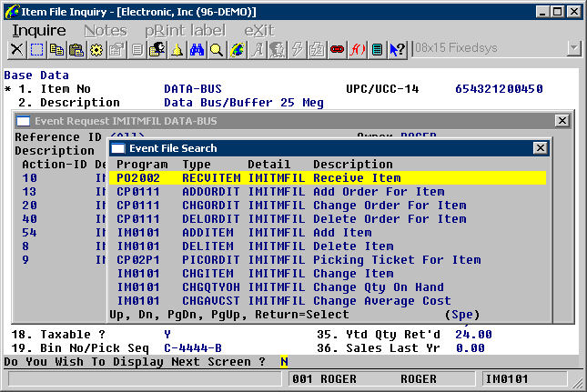Click the yellow gear settings icon
Screen dimensions: 587x392
[96, 50]
